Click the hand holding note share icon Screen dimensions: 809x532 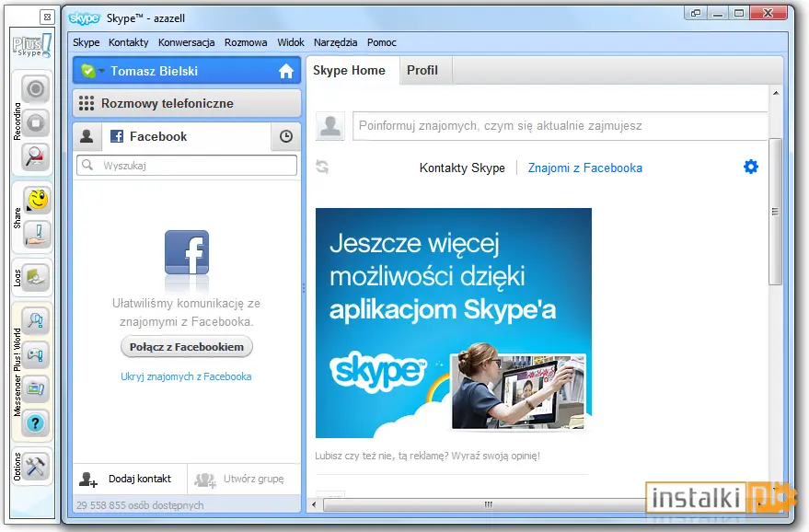click(x=37, y=234)
